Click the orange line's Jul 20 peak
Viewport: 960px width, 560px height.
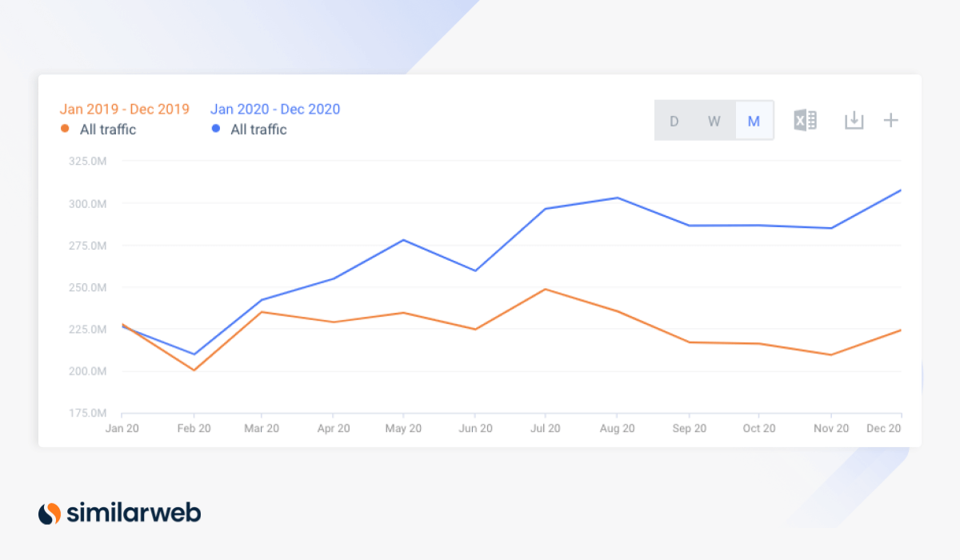545,289
